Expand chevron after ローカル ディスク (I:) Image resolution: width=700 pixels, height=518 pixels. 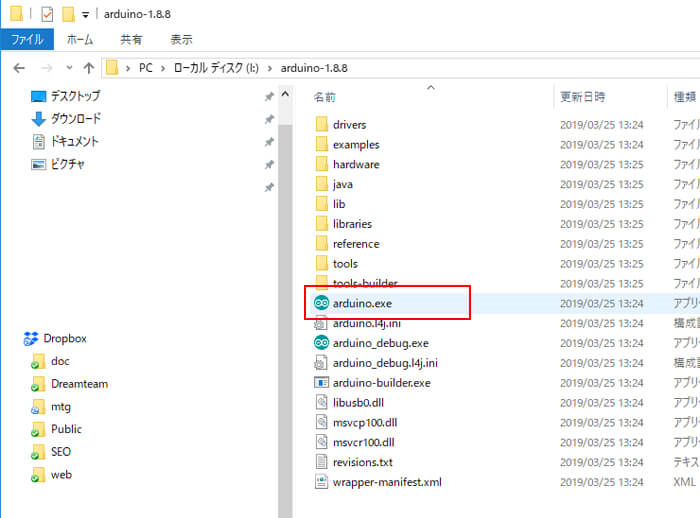tap(270, 68)
